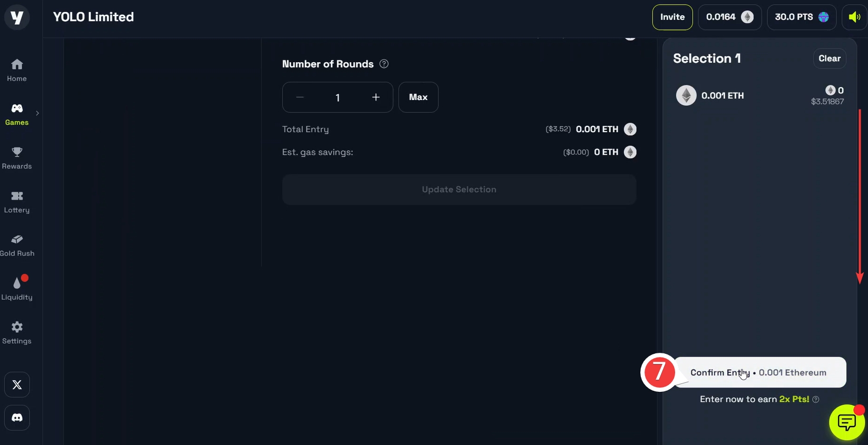Open the live chat bubble
868x445 pixels.
tap(847, 422)
